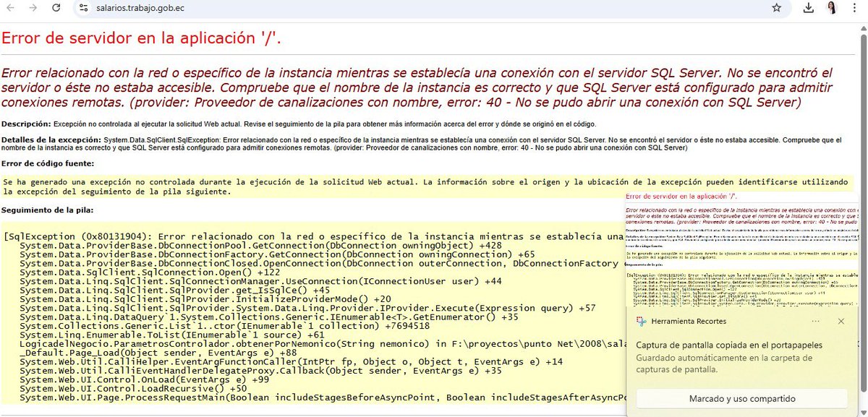
Task: Dismiss the Herramienta Recortes notification
Action: tap(841, 321)
